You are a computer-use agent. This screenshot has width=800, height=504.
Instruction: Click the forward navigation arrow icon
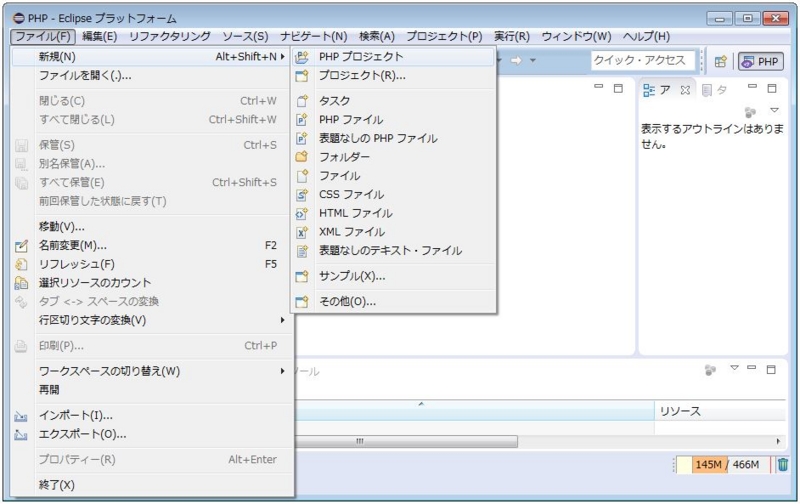pos(516,61)
